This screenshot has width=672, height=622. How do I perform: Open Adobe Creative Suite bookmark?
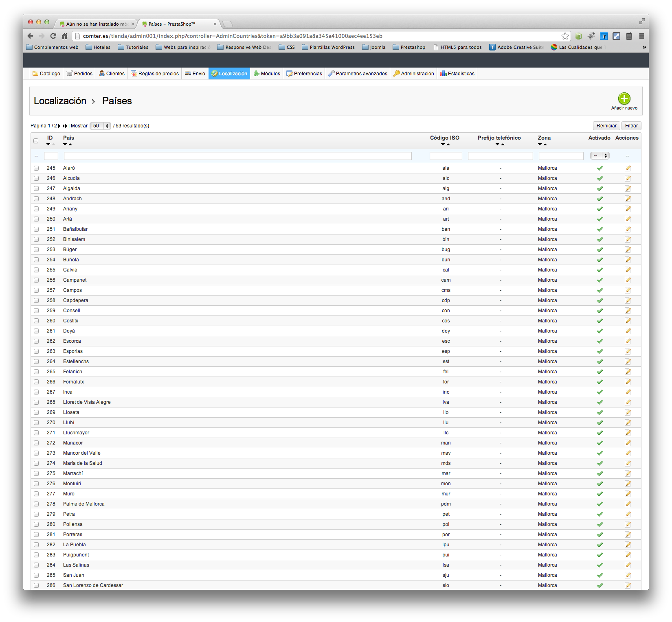(516, 47)
